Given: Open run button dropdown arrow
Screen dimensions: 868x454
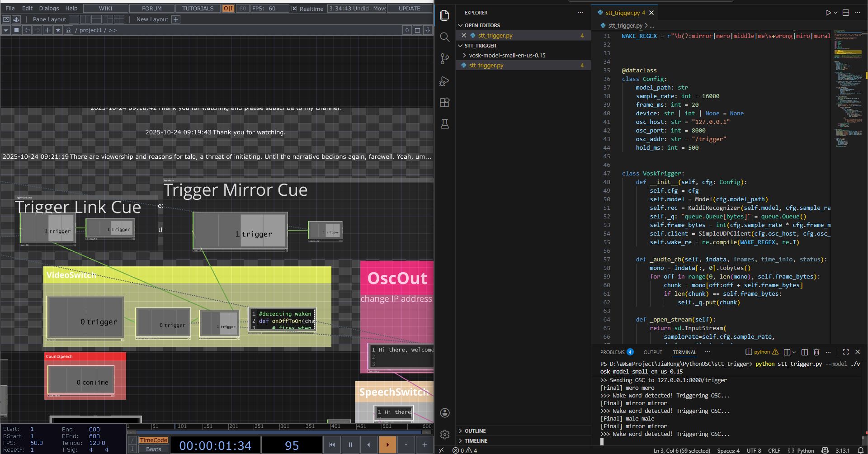Looking at the screenshot, I should pyautogui.click(x=835, y=13).
